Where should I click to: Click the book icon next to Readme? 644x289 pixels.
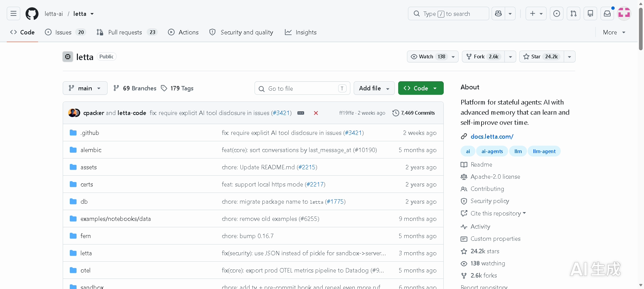(x=464, y=165)
